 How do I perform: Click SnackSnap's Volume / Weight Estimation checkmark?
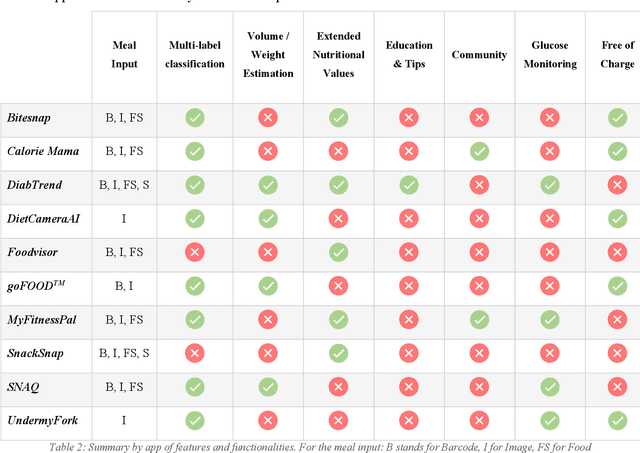point(268,353)
